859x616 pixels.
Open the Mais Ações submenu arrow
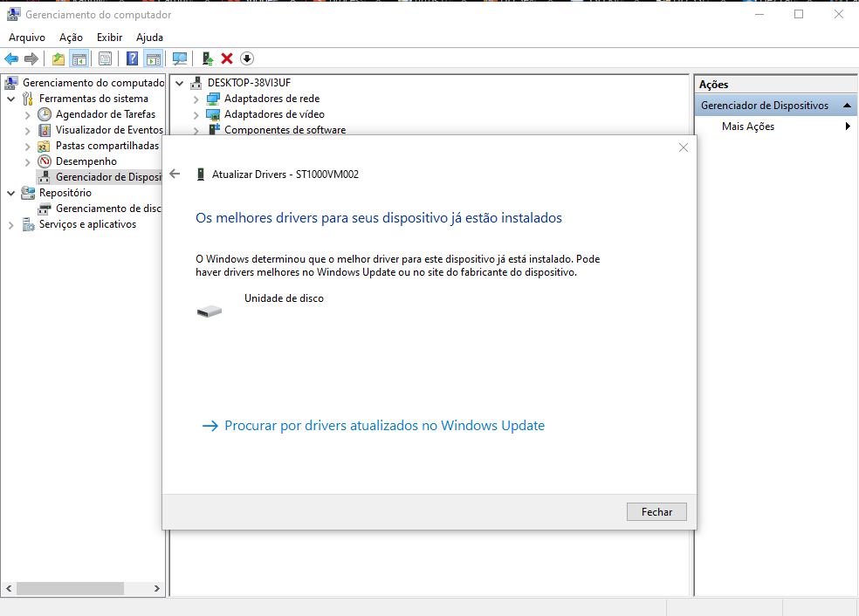[848, 127]
